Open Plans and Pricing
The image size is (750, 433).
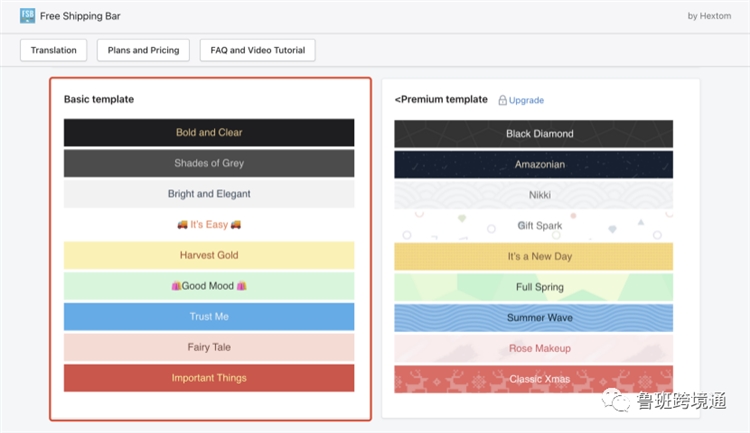pyautogui.click(x=143, y=50)
